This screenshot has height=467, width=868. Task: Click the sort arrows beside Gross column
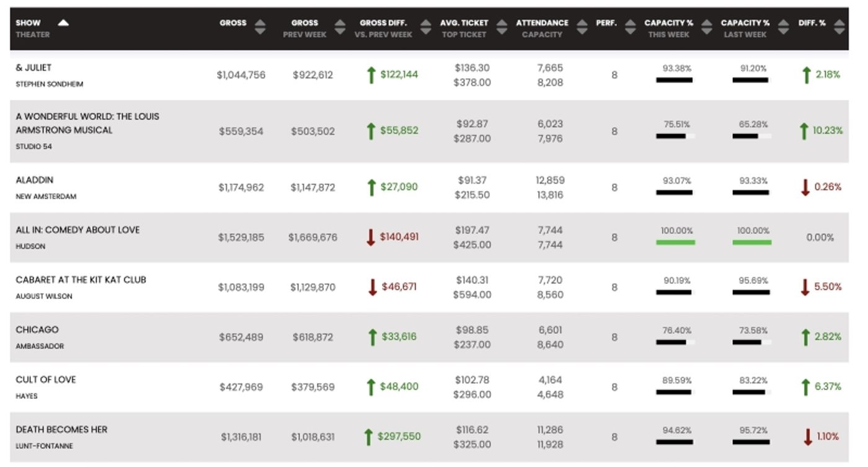tap(260, 28)
